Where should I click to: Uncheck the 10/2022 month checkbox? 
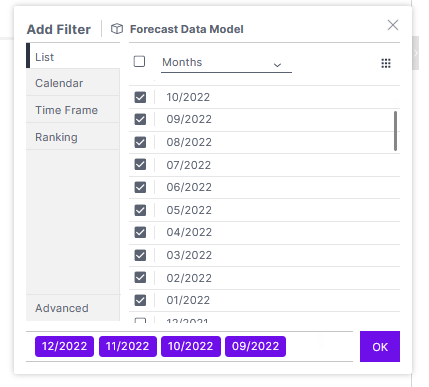tap(140, 97)
